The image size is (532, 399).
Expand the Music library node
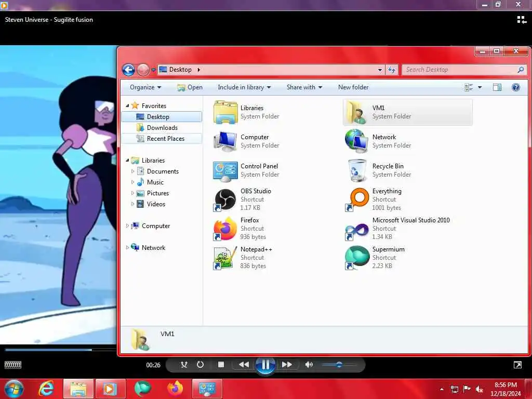tap(132, 182)
